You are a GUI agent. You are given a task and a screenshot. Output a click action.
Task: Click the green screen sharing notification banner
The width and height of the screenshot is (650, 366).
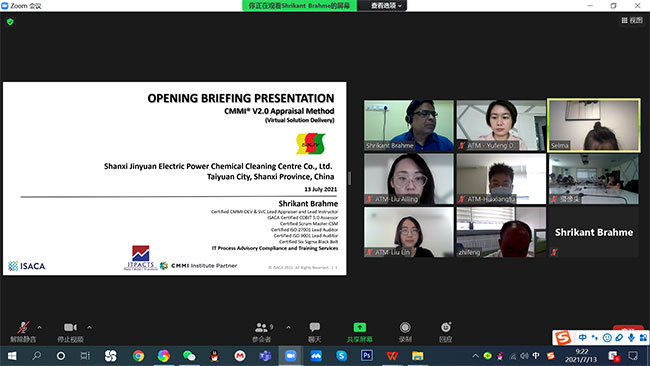(299, 5)
